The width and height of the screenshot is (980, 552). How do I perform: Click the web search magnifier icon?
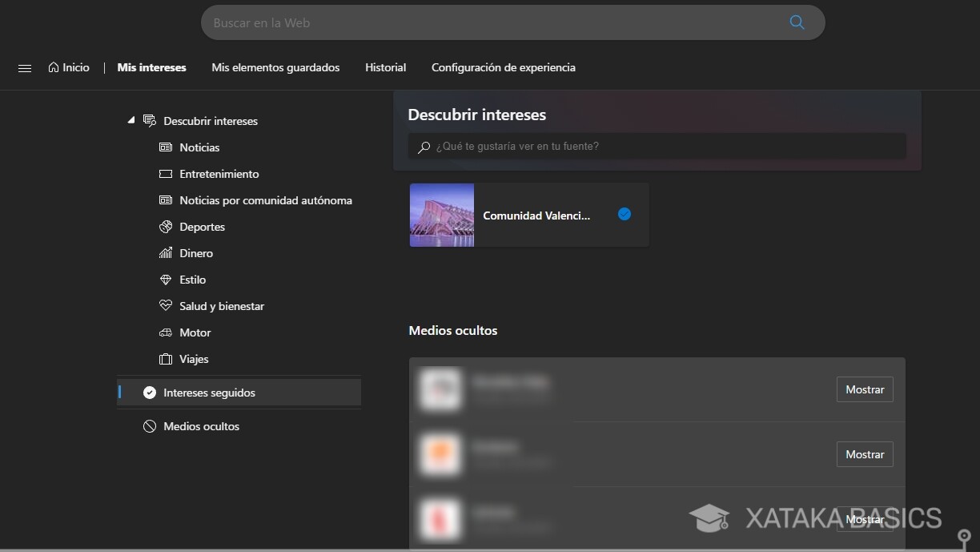pos(797,22)
